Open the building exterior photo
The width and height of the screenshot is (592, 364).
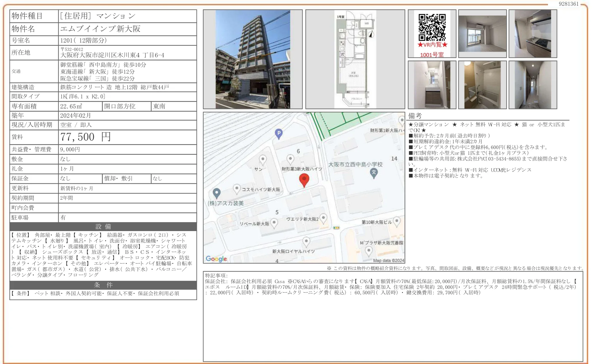click(x=253, y=58)
